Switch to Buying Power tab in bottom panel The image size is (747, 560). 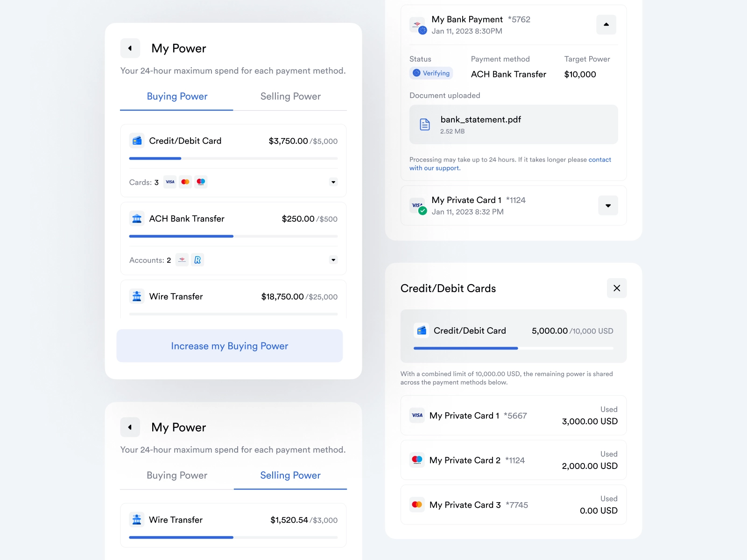(177, 476)
